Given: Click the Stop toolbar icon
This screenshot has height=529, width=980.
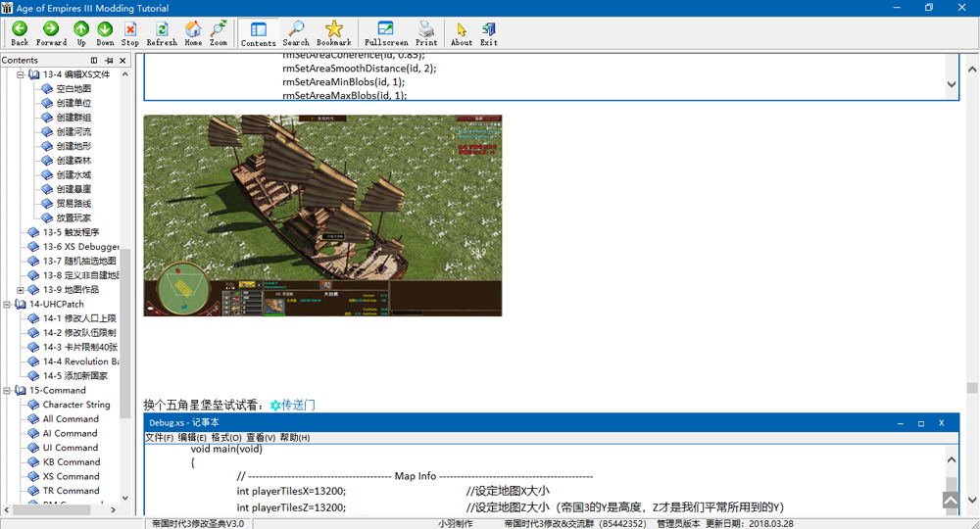Looking at the screenshot, I should (130, 33).
